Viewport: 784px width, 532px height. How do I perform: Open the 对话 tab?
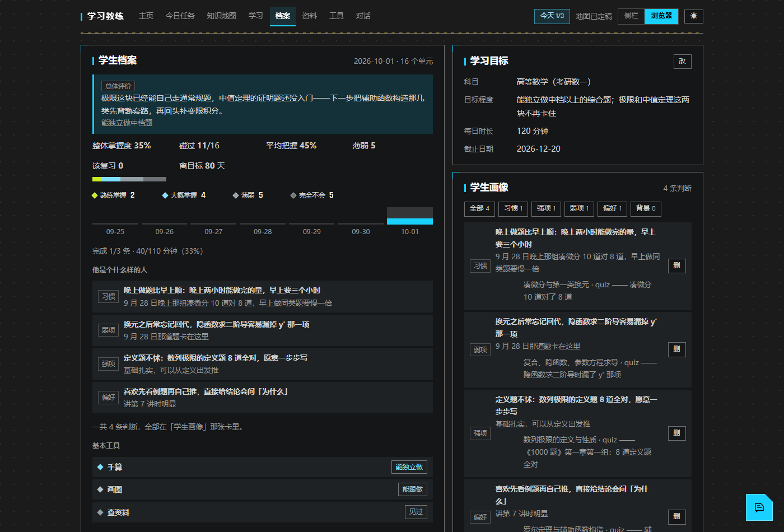click(x=363, y=16)
